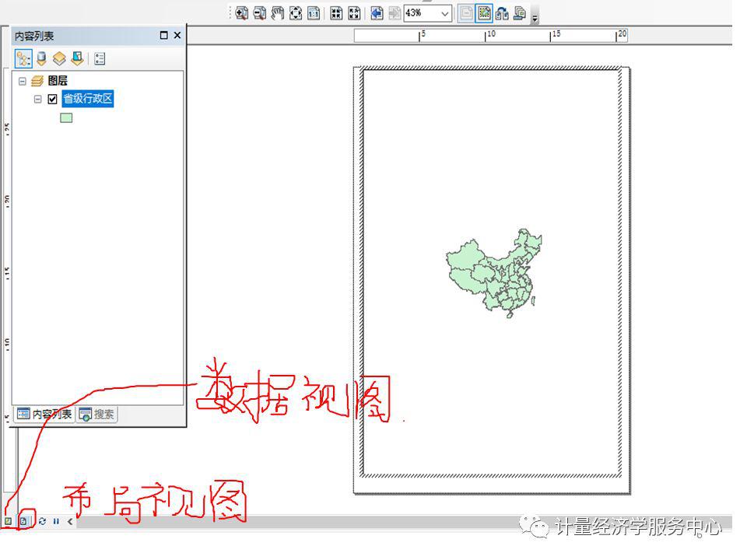Select the Zoom Out tool

click(x=260, y=13)
